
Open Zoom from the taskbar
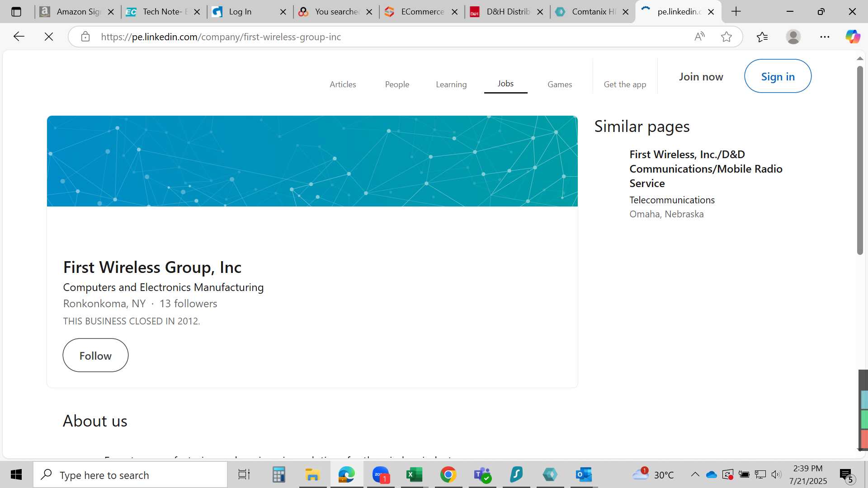381,474
